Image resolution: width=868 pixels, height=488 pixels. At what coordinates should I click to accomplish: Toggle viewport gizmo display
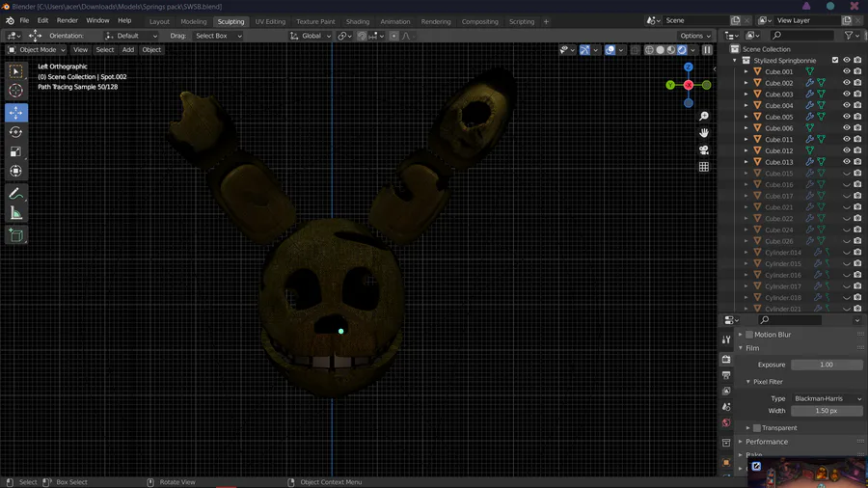[584, 50]
